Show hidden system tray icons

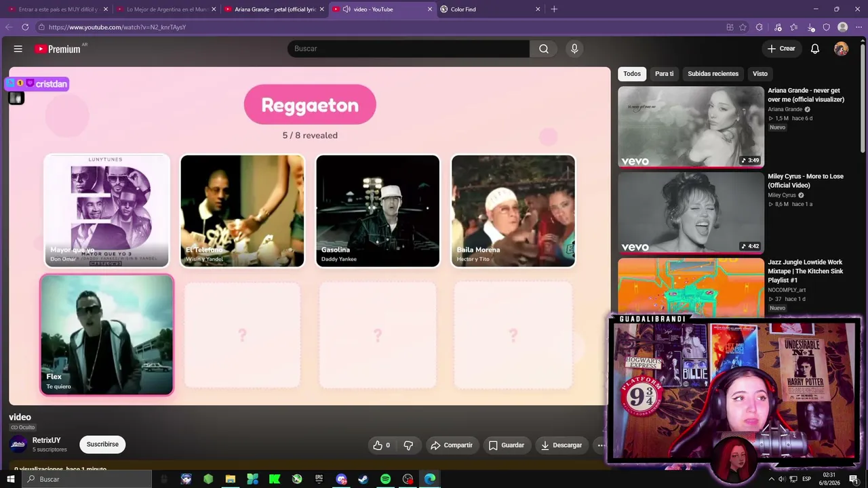[771, 479]
